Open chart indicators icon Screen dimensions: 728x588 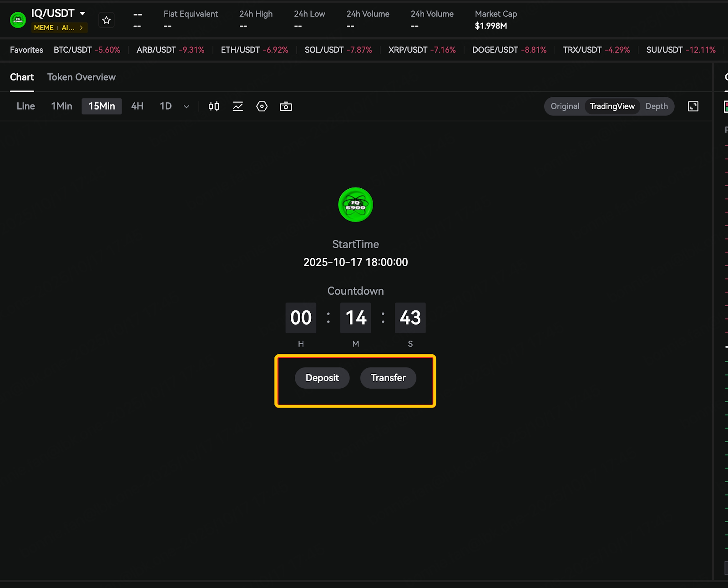(238, 106)
